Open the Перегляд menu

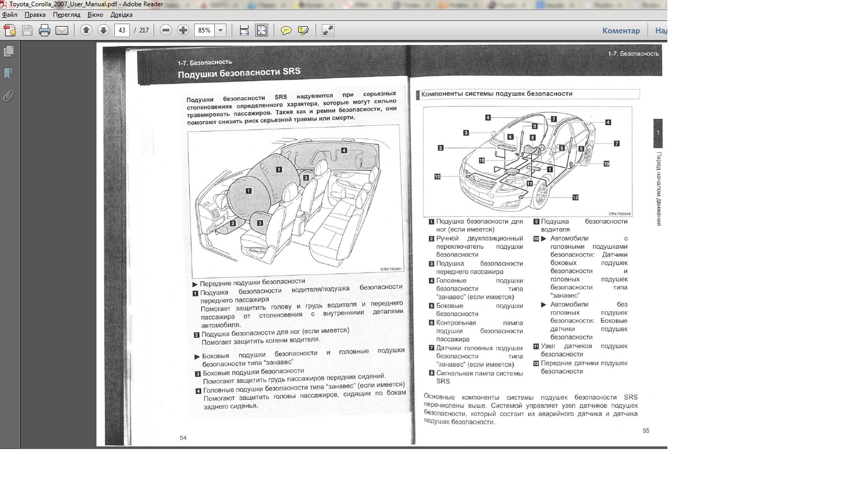[66, 15]
